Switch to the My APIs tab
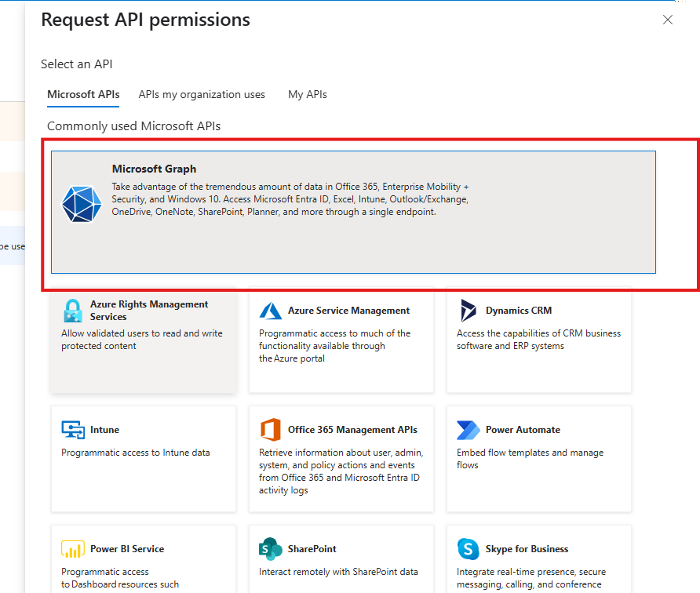This screenshot has height=593, width=700. [307, 94]
